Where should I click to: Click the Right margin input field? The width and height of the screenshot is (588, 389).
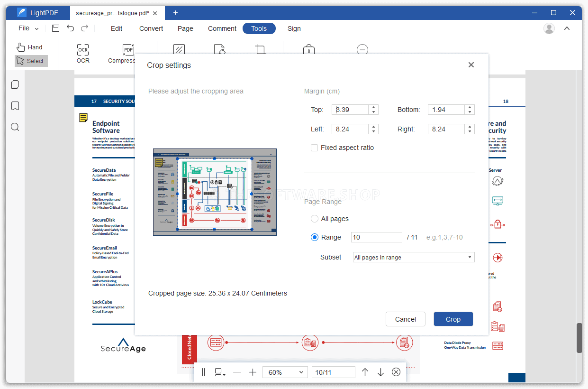(446, 129)
